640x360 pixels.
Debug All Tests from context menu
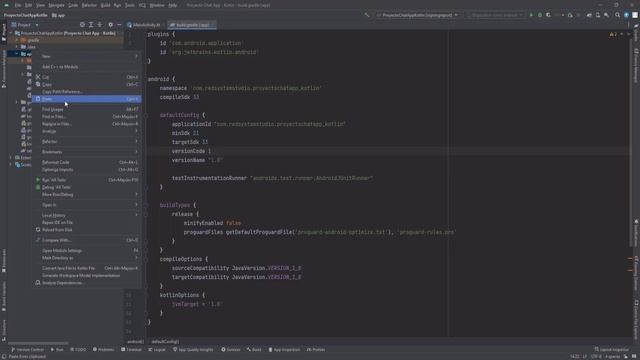click(87, 187)
